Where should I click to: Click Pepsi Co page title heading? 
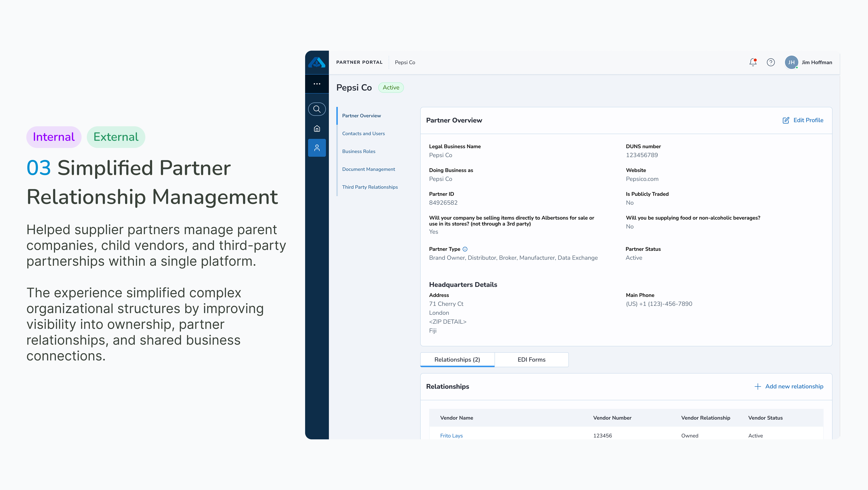click(354, 88)
